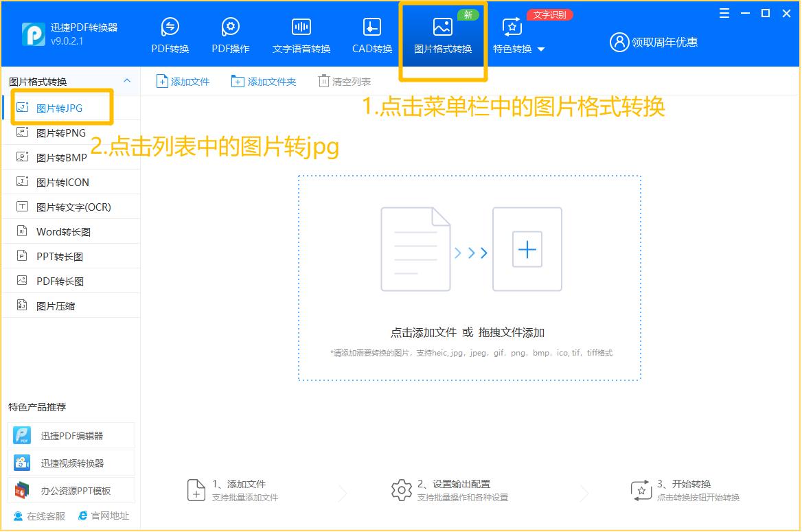This screenshot has width=802, height=532.
Task: Select 文字语音转换 from the top menu
Action: (x=301, y=33)
